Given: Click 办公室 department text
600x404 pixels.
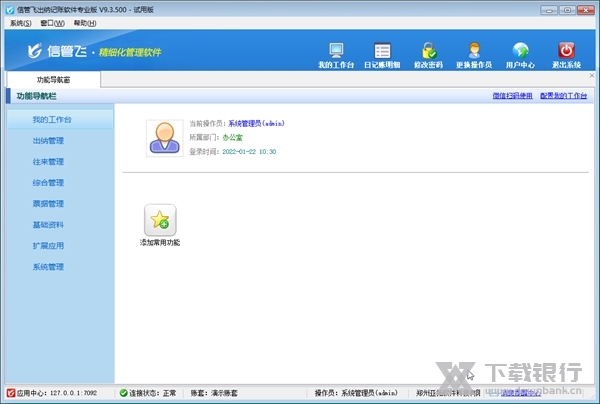Looking at the screenshot, I should (x=233, y=137).
